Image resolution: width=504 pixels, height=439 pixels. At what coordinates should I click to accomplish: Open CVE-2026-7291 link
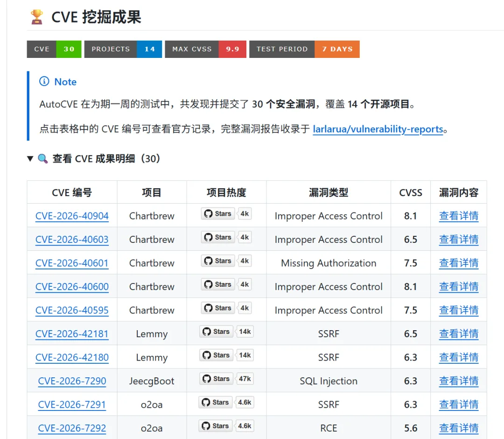(x=72, y=404)
